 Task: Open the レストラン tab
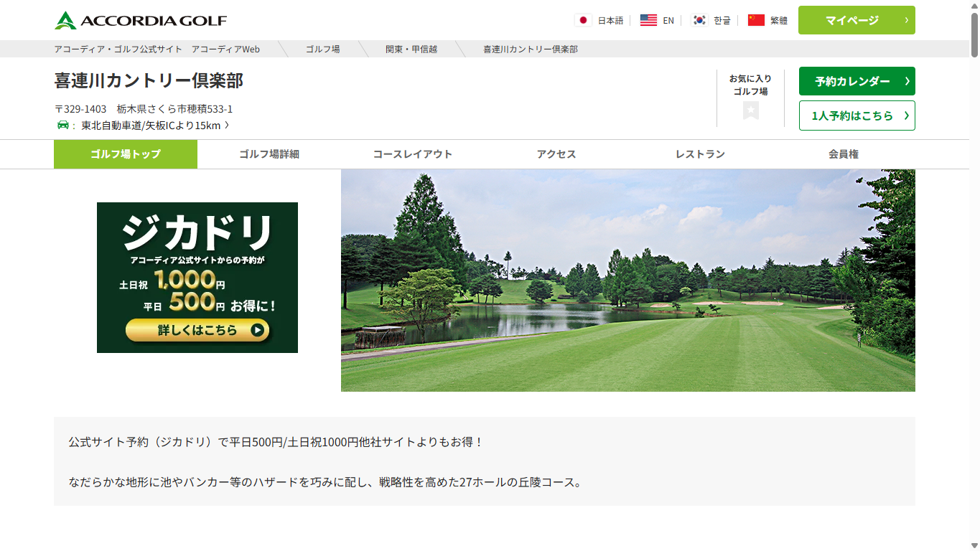[x=700, y=154]
